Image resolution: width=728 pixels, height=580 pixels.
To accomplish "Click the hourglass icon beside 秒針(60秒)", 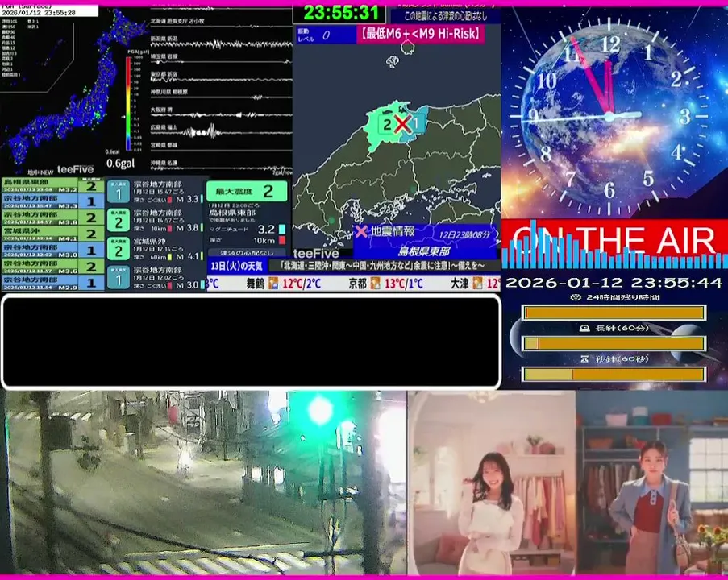I will click(x=584, y=358).
